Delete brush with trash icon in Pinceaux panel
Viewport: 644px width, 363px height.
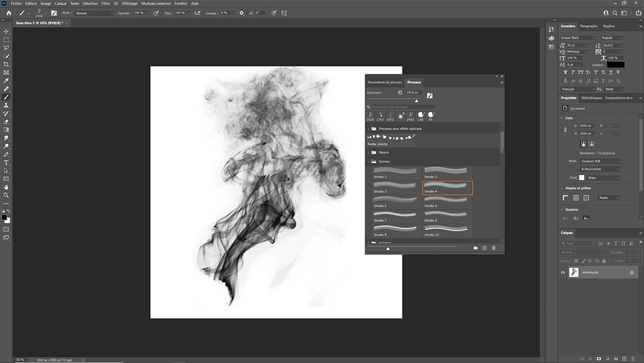(x=494, y=248)
